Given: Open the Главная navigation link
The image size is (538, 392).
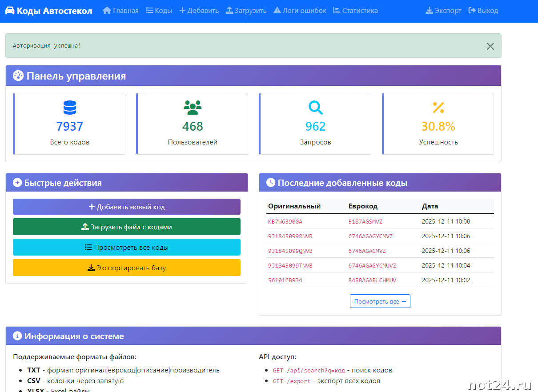Looking at the screenshot, I should pos(120,11).
